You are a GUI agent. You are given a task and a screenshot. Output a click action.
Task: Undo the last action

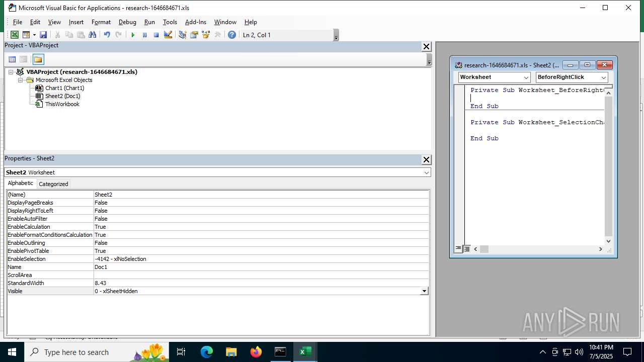click(107, 35)
